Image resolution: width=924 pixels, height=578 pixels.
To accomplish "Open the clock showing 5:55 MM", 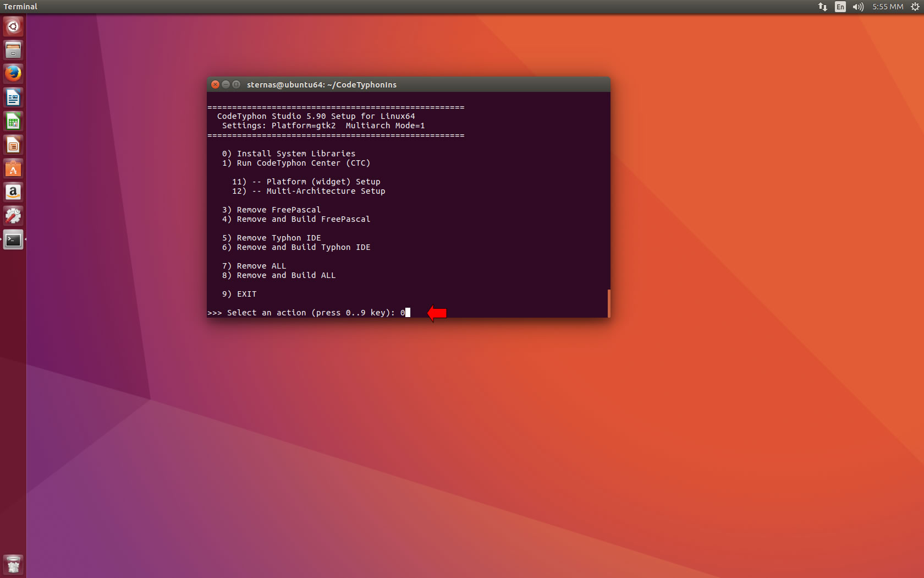I will 888,7.
